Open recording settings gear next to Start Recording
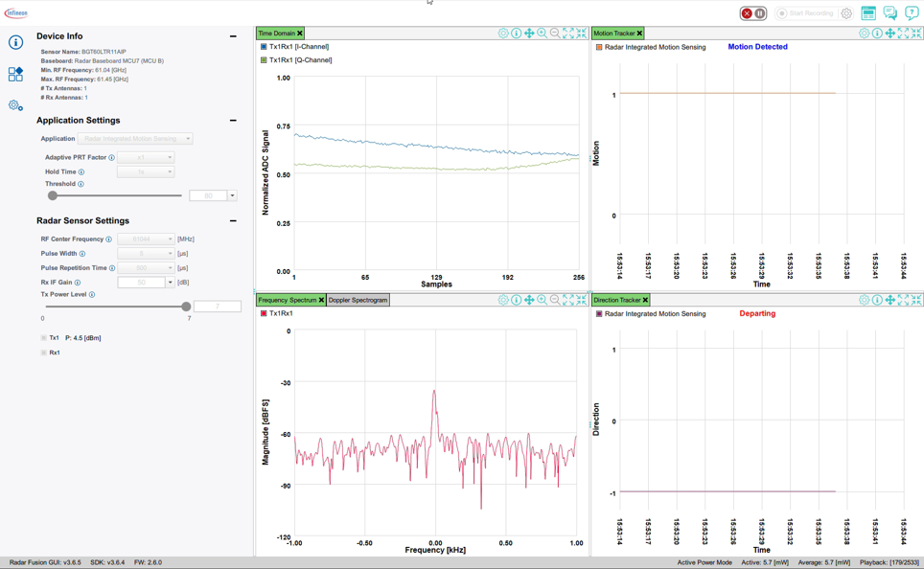 pyautogui.click(x=846, y=13)
